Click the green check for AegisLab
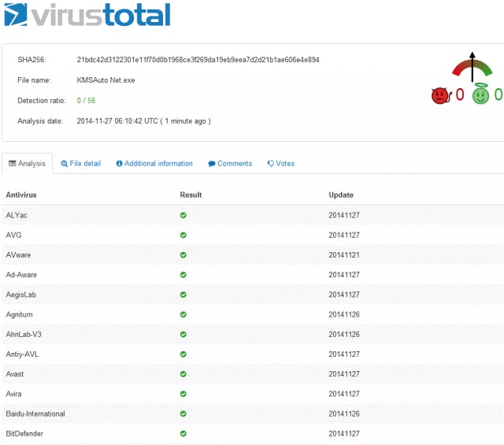The height and width of the screenshot is (445, 504). [183, 295]
